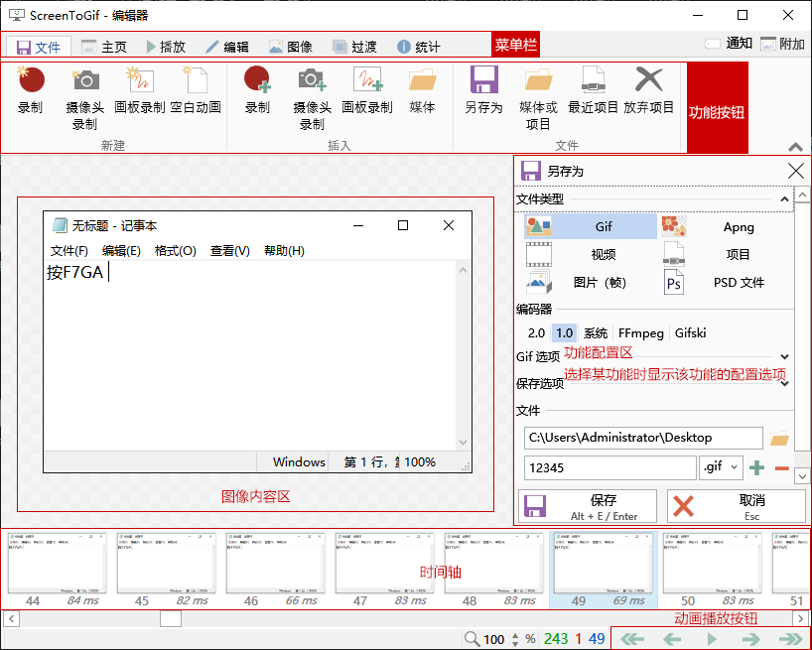This screenshot has height=650, width=812.
Task: Click 放弃项目 to discard project
Action: (x=648, y=90)
